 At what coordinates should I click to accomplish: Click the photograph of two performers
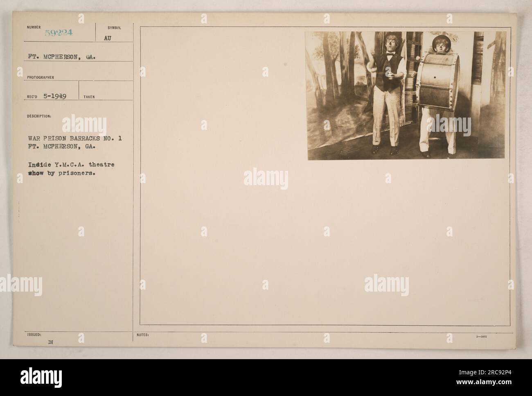(x=406, y=95)
